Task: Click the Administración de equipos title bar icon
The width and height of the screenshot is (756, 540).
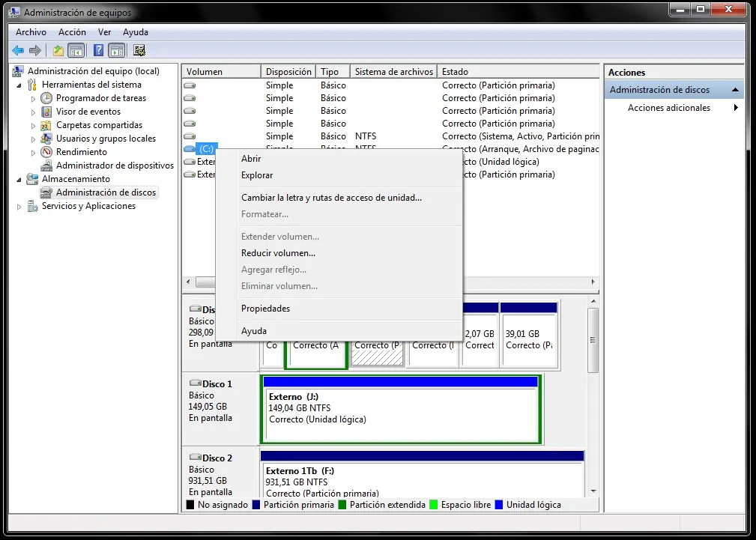Action: tap(14, 13)
